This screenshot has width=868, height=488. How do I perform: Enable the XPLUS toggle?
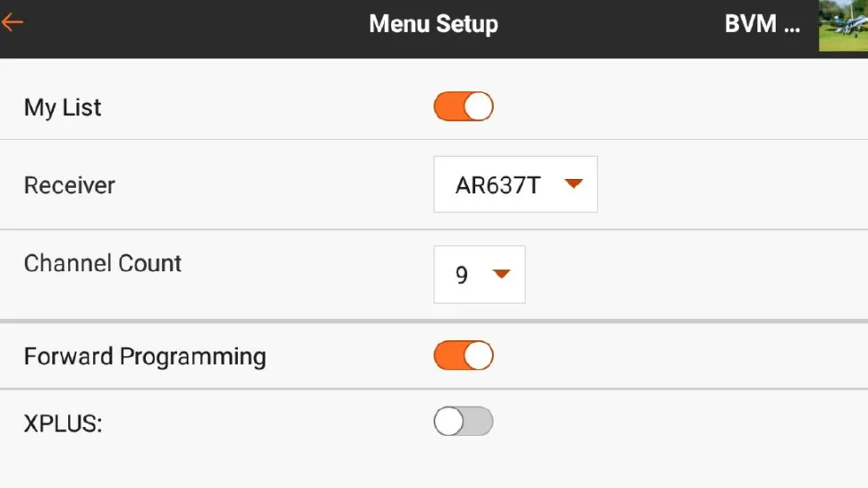click(464, 421)
